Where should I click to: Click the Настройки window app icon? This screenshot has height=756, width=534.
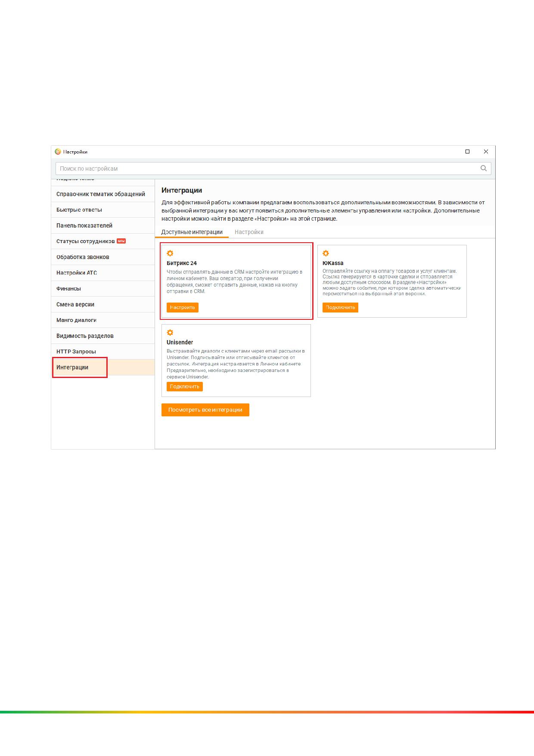click(58, 152)
